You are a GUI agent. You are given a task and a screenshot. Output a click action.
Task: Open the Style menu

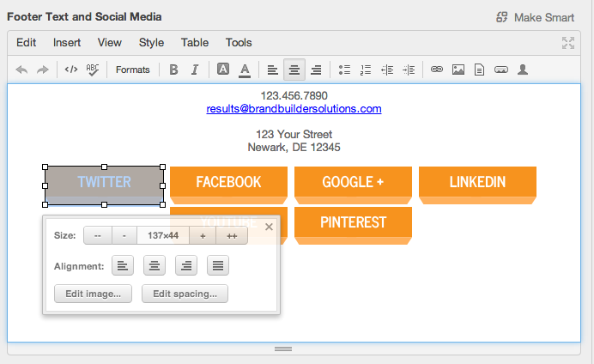[x=151, y=43]
